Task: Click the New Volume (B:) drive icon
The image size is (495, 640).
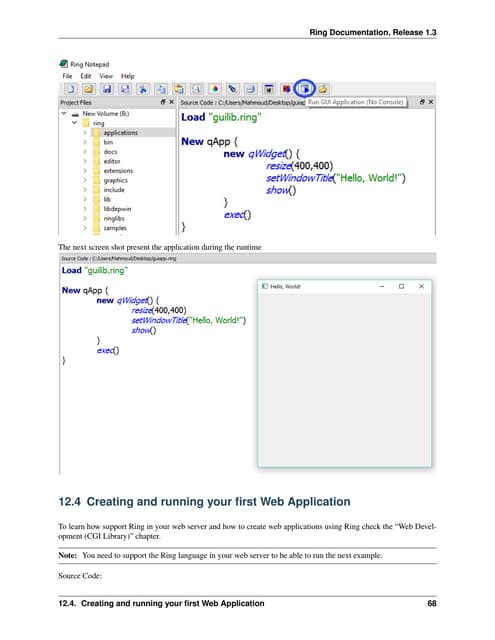Action: [x=75, y=114]
